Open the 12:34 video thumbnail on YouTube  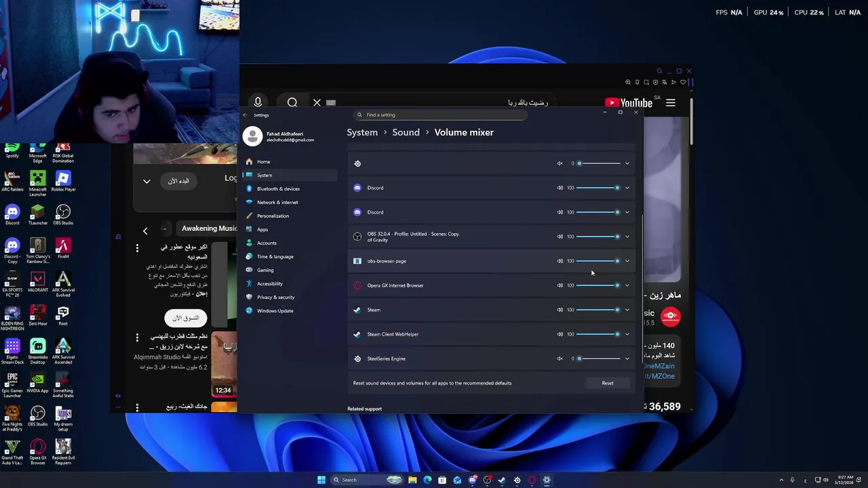tap(224, 364)
